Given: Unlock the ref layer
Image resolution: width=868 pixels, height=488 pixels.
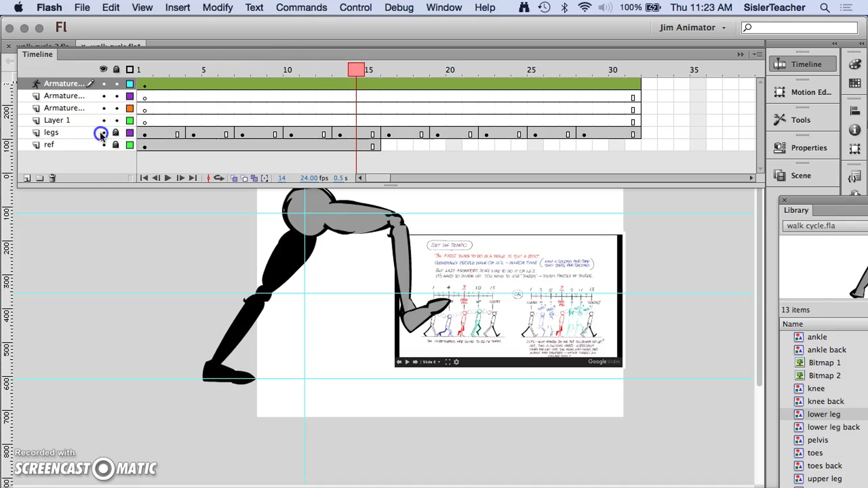Looking at the screenshot, I should click(x=116, y=145).
